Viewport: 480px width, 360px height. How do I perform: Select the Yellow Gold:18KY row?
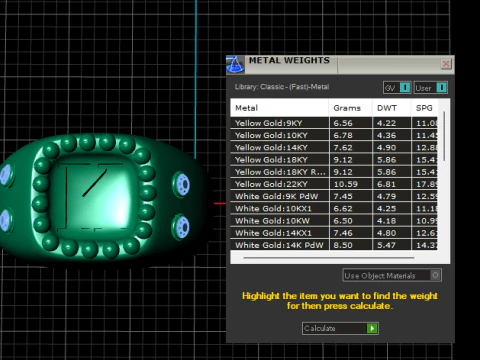(334, 160)
